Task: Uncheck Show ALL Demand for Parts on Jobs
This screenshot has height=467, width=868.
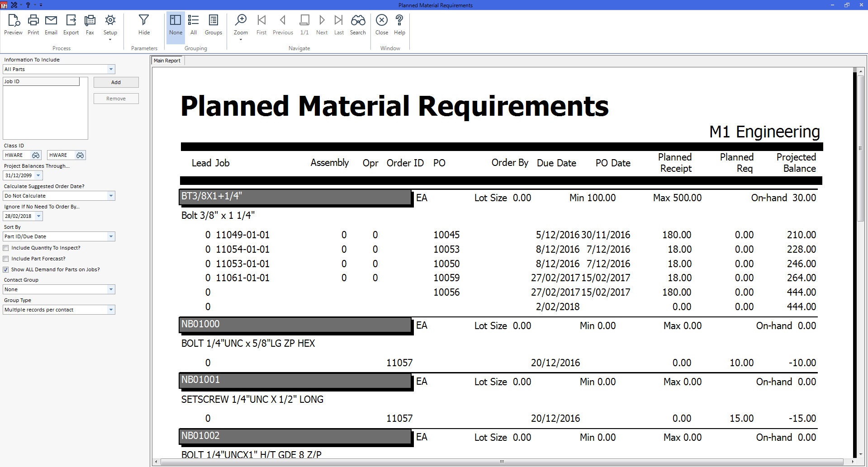Action: click(x=6, y=269)
